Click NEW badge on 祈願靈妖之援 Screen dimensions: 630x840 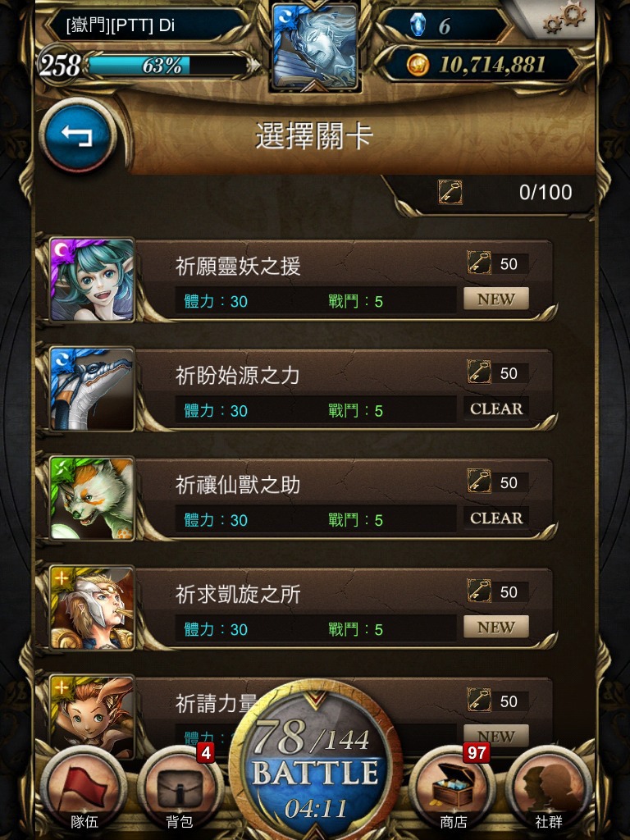click(496, 299)
